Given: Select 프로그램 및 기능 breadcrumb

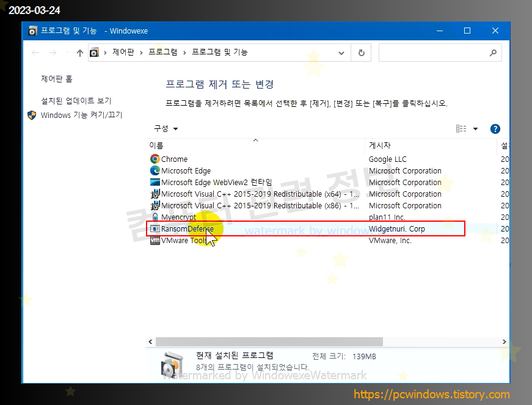Looking at the screenshot, I should [x=219, y=52].
